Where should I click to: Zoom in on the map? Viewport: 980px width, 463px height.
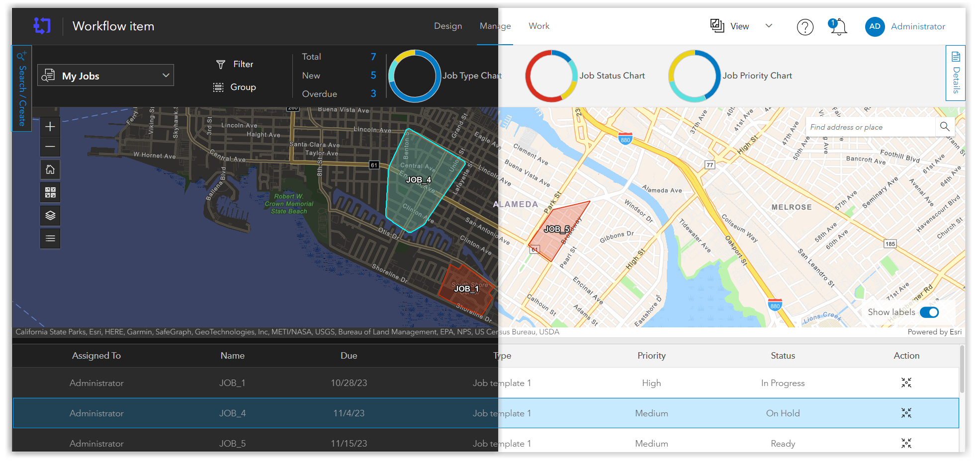coord(50,126)
